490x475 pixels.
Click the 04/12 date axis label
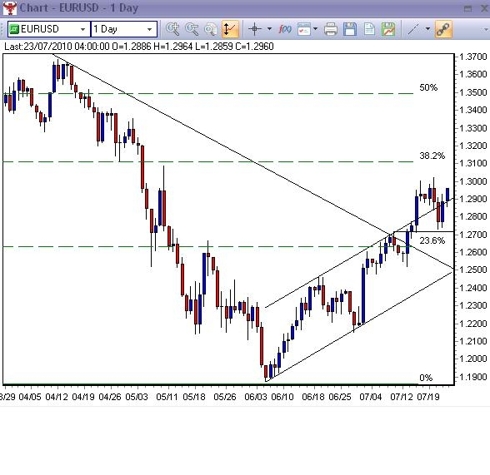[57, 397]
